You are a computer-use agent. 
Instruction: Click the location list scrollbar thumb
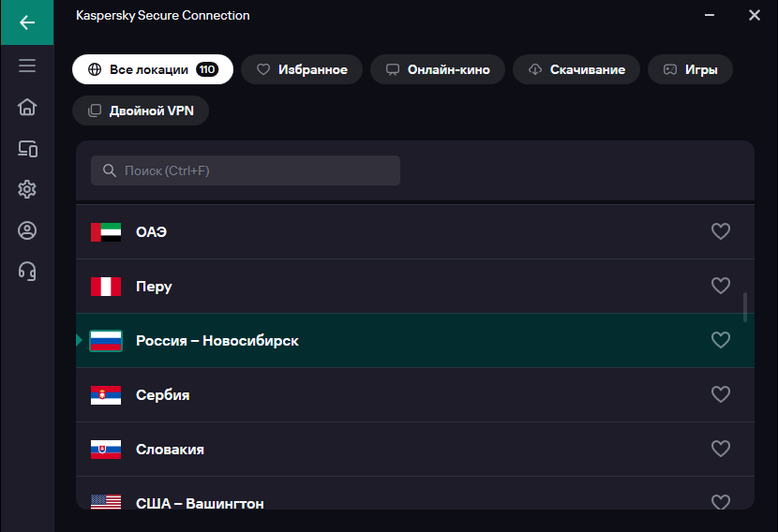[x=745, y=307]
